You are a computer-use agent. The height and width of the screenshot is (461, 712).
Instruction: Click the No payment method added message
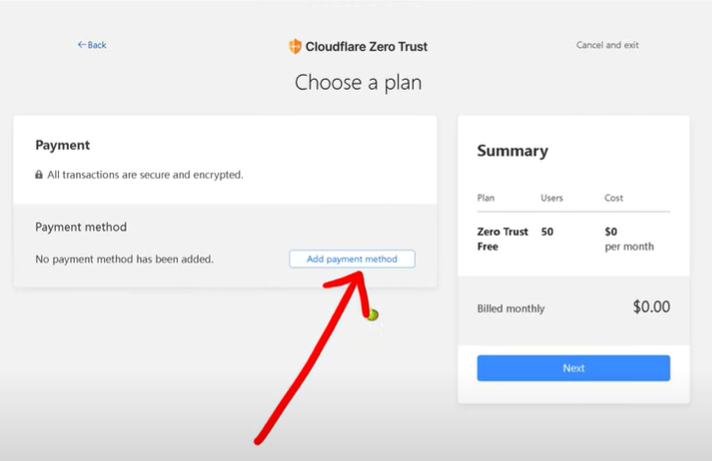pos(124,259)
